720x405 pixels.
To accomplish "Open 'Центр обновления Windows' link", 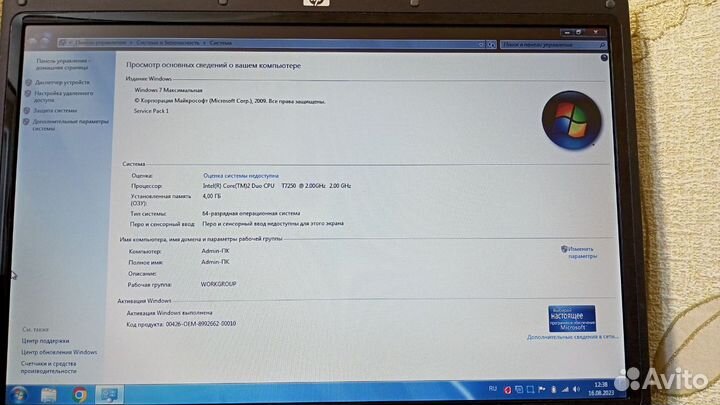I will click(59, 352).
